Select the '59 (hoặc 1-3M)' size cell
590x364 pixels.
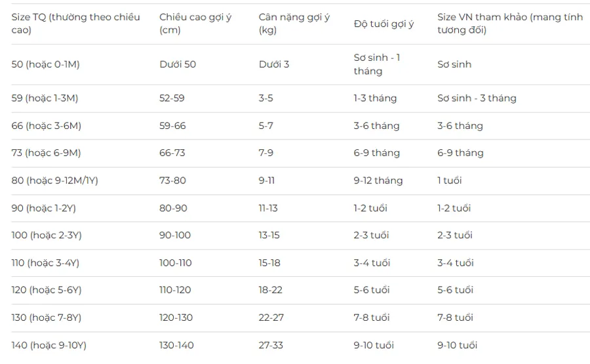(x=45, y=98)
